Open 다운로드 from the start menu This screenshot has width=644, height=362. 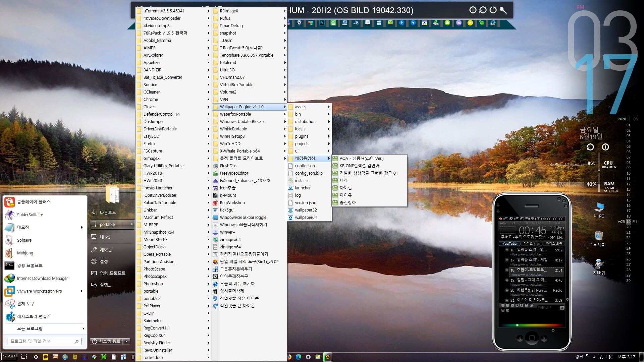[112, 213]
